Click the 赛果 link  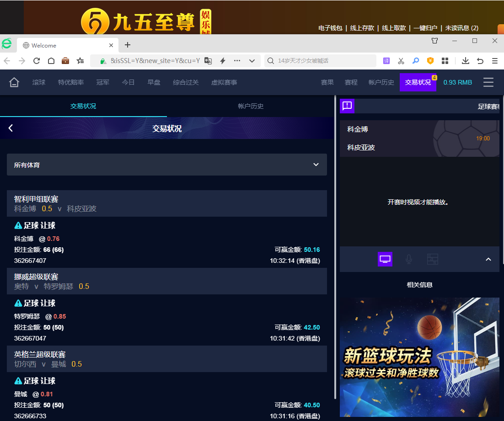[x=327, y=83]
